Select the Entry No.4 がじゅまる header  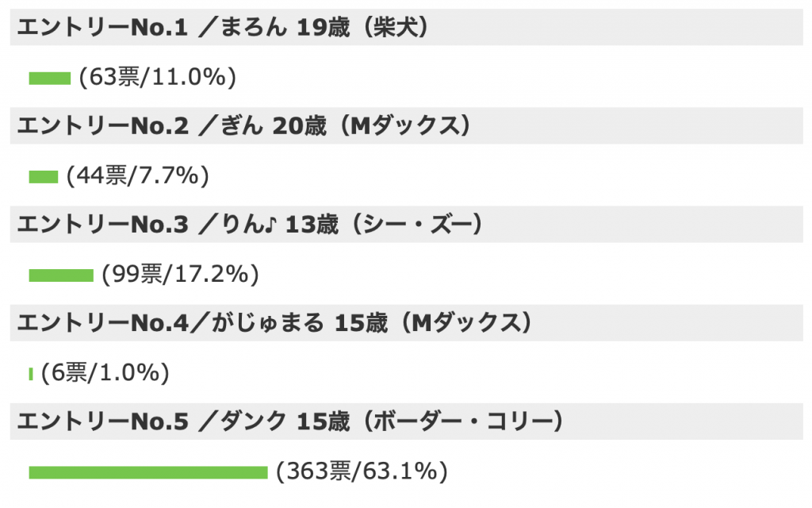406,322
